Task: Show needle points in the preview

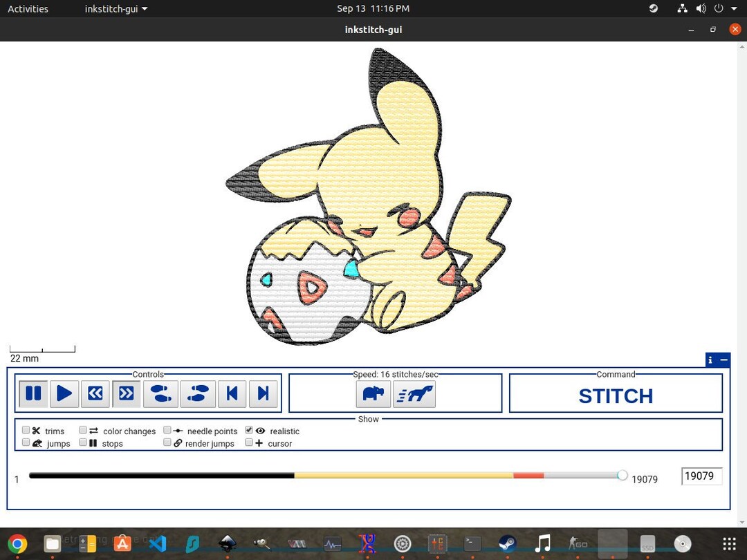Action: pyautogui.click(x=167, y=429)
